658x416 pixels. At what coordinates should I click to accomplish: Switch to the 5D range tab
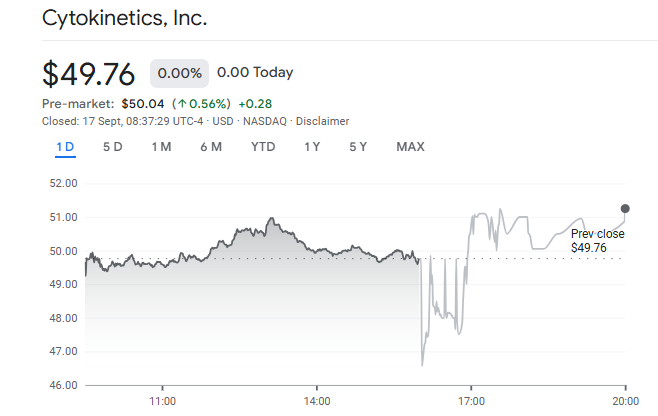[x=113, y=147]
